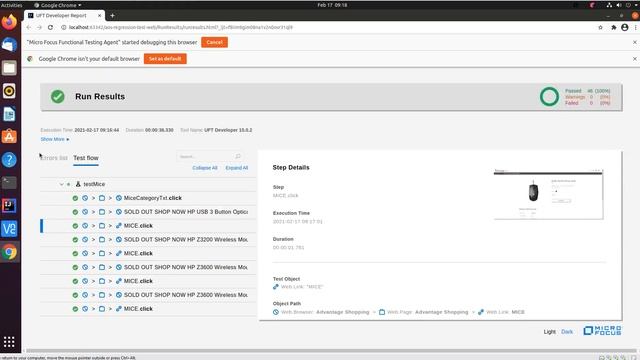Go back in Chrome
The image size is (640, 360).
[28, 27]
